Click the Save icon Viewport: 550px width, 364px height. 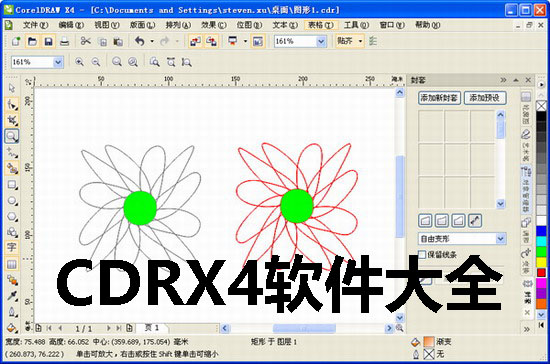pyautogui.click(x=48, y=41)
